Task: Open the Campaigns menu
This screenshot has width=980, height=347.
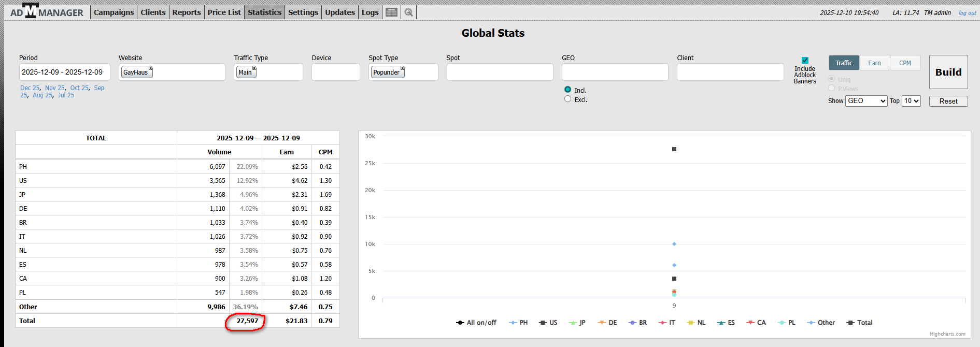Action: click(114, 12)
